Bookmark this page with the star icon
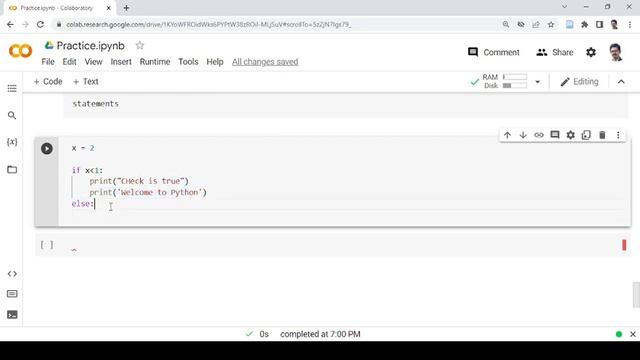 [551, 24]
